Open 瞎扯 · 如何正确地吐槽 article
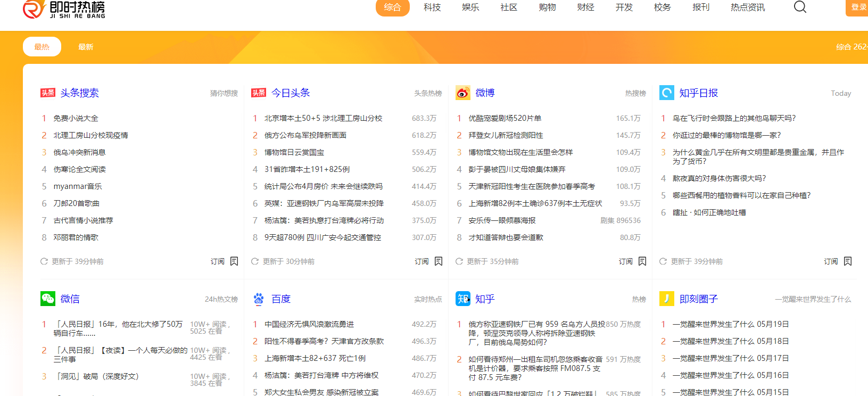Screen dimensions: 868x396 pos(709,212)
